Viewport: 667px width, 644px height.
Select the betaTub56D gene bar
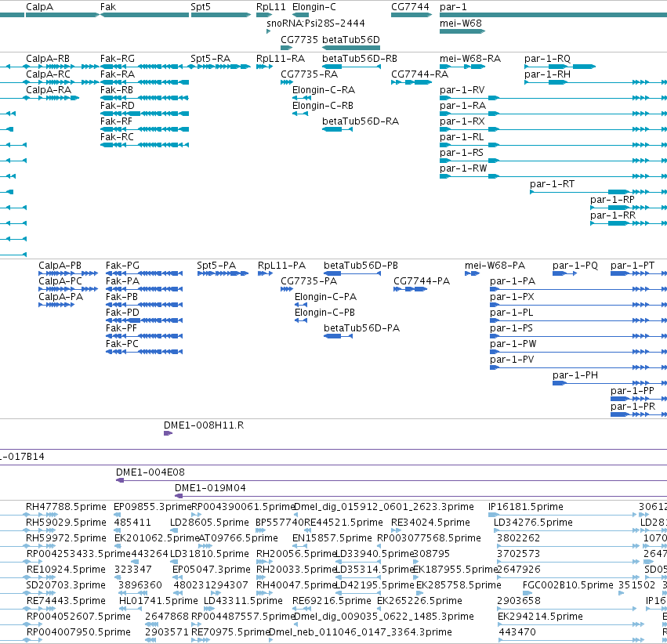351,48
